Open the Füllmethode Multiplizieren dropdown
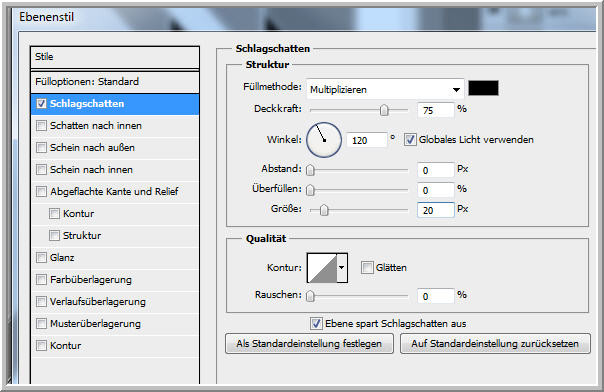This screenshot has height=392, width=604. click(385, 89)
